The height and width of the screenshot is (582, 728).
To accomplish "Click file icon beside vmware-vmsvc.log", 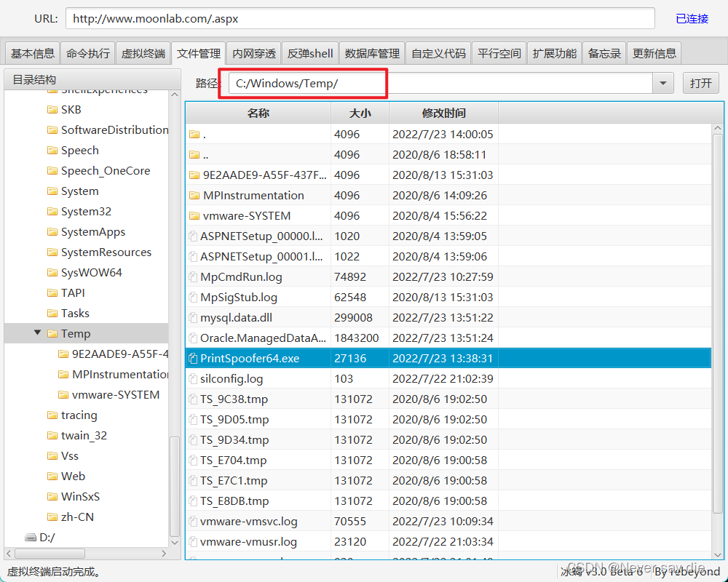I will [193, 522].
